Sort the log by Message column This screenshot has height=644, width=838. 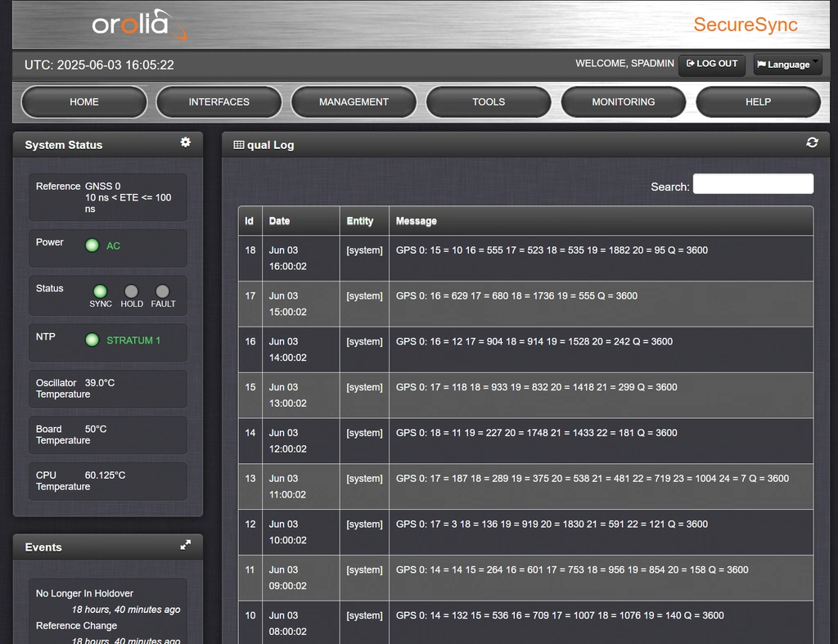[601, 221]
